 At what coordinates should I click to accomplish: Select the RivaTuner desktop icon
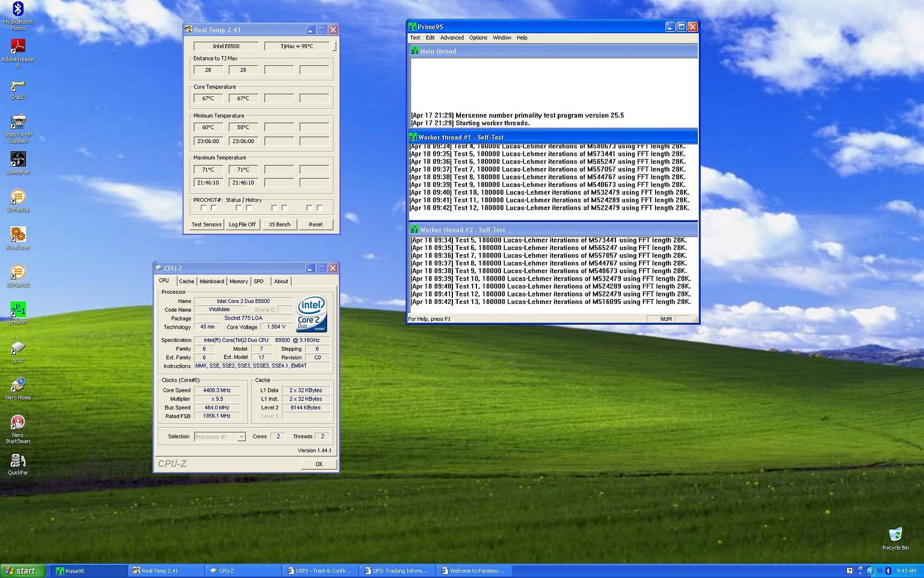[x=18, y=238]
